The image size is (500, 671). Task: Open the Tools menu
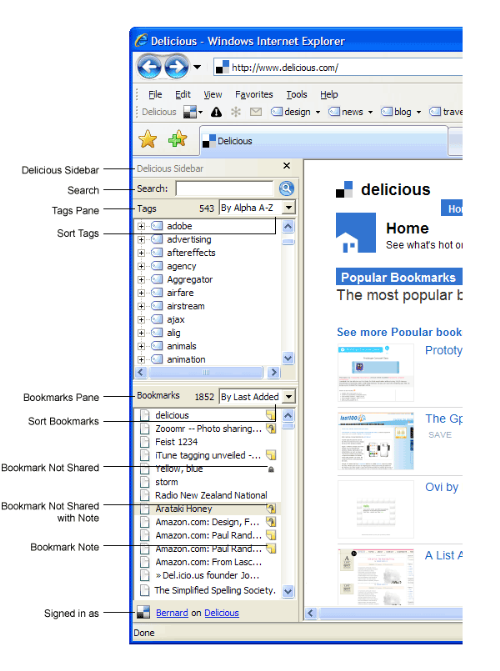[297, 95]
